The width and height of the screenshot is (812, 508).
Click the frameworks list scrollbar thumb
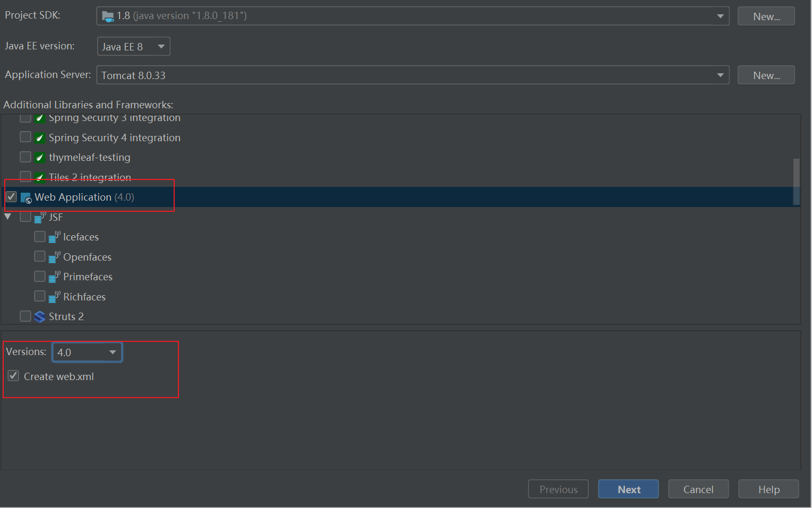(x=796, y=181)
